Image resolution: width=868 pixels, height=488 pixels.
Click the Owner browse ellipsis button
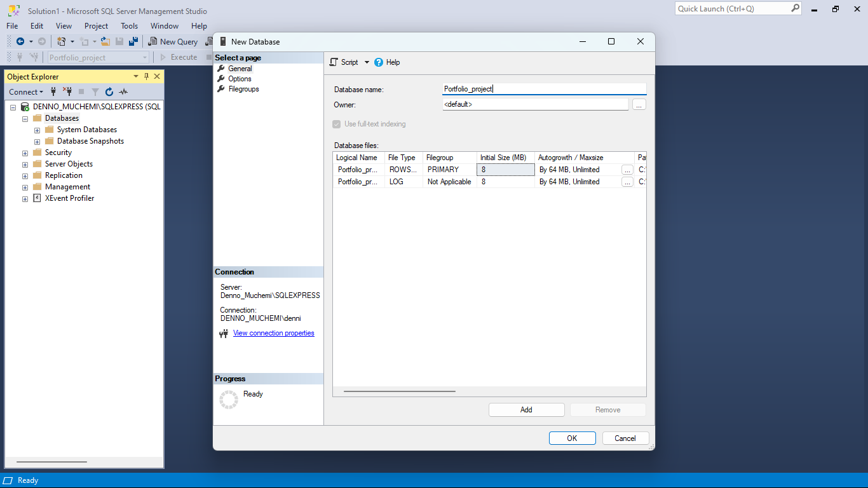pos(639,105)
